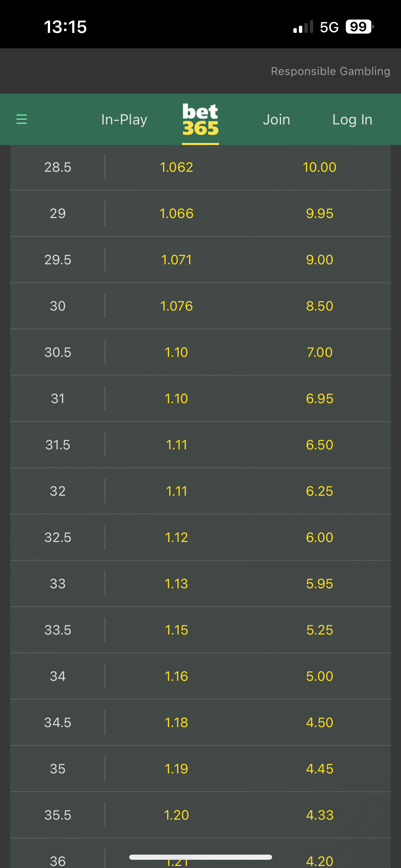Choose 1.12 odds on line 32.5
The image size is (401, 868).
click(x=177, y=538)
